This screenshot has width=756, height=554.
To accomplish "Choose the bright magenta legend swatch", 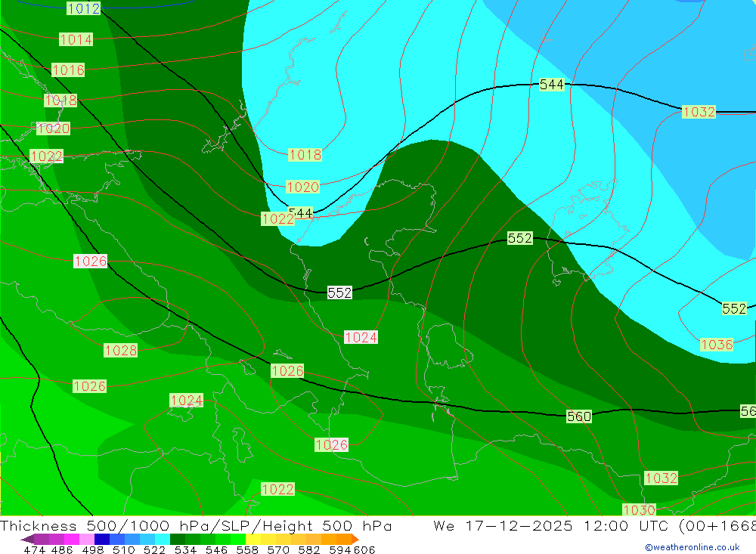I will [71, 539].
